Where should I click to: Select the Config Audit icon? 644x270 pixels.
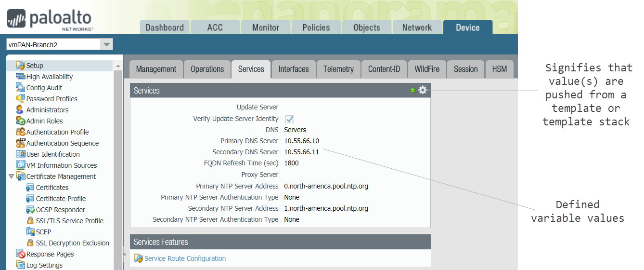(x=20, y=88)
